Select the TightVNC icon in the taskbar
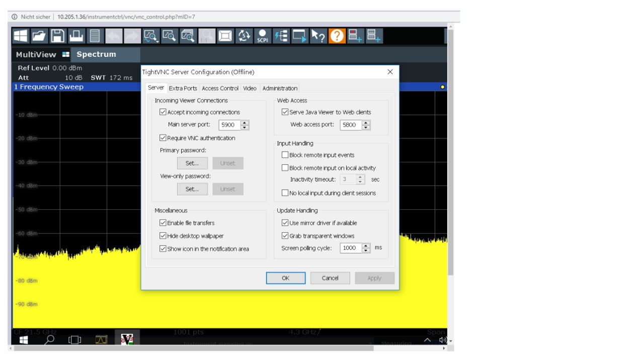 coord(127,339)
